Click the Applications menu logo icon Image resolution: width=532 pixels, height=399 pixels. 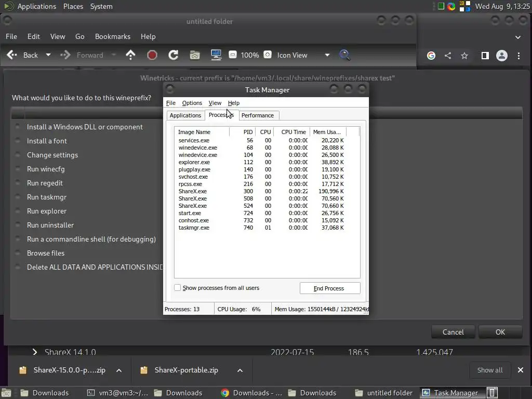pos(8,6)
